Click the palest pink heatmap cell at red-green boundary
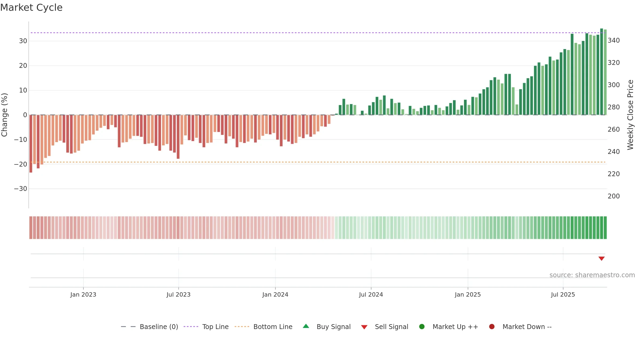The height and width of the screenshot is (362, 644). tap(333, 228)
